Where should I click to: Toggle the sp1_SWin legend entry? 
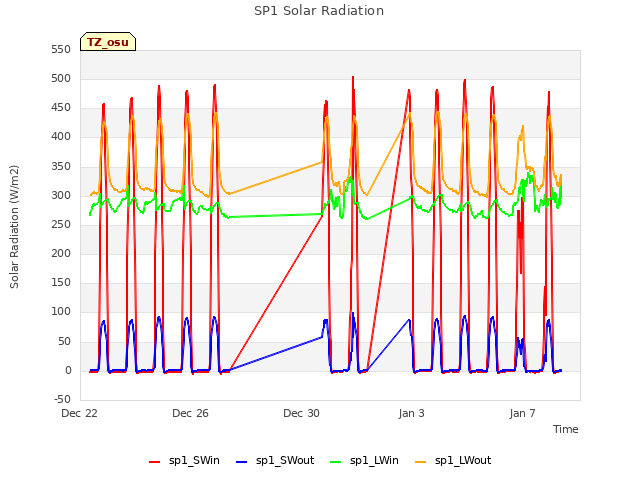pyautogui.click(x=184, y=461)
